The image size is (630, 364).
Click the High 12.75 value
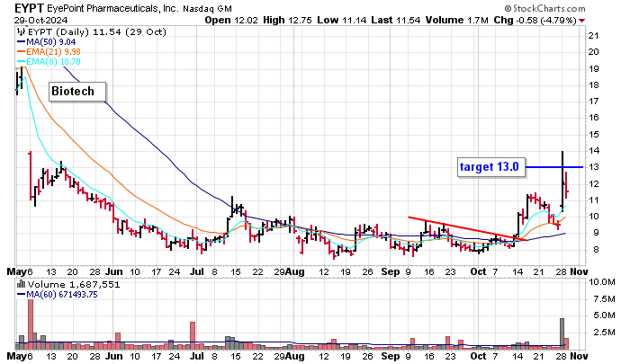point(287,20)
